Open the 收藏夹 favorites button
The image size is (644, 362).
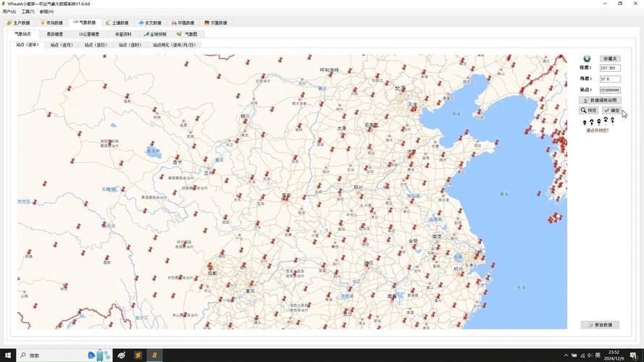point(610,59)
